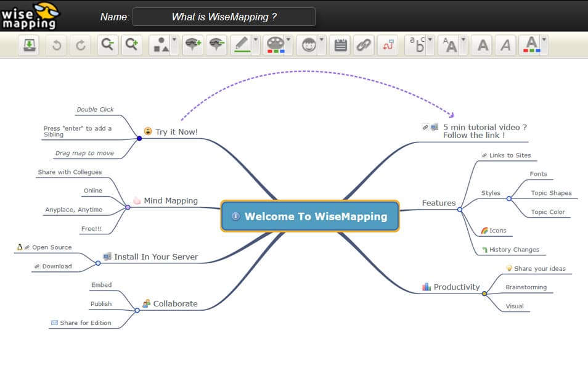Toggle bold text formatting
588x370 pixels.
point(481,45)
